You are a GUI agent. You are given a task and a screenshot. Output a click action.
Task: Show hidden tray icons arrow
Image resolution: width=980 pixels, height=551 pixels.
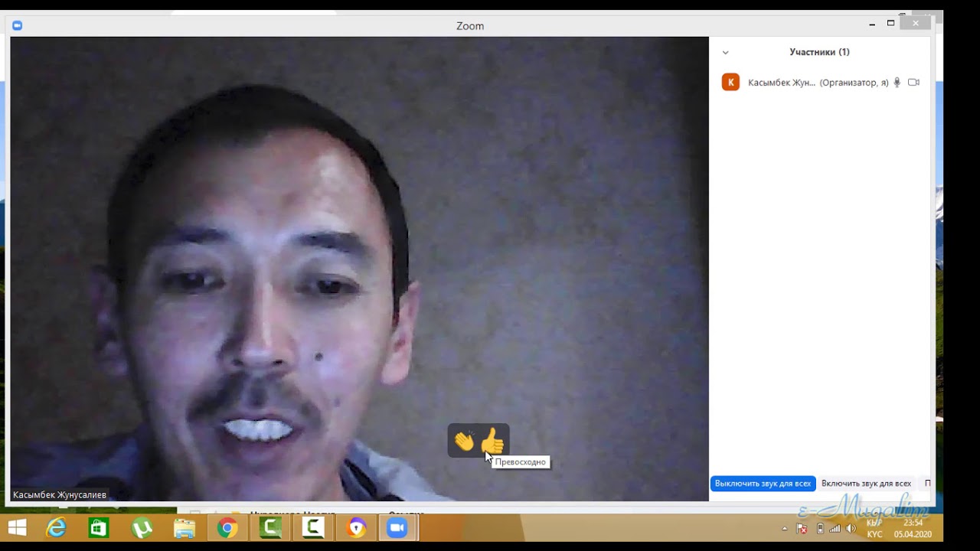784,529
